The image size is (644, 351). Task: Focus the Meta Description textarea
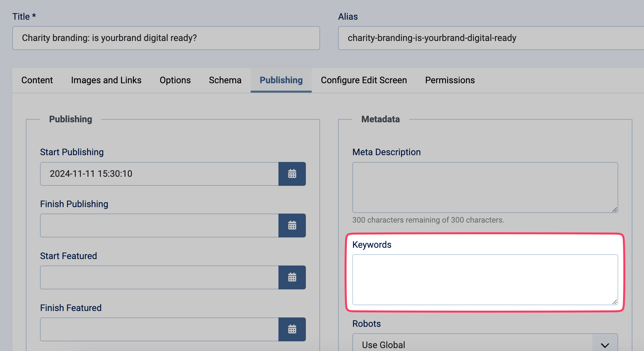click(485, 187)
